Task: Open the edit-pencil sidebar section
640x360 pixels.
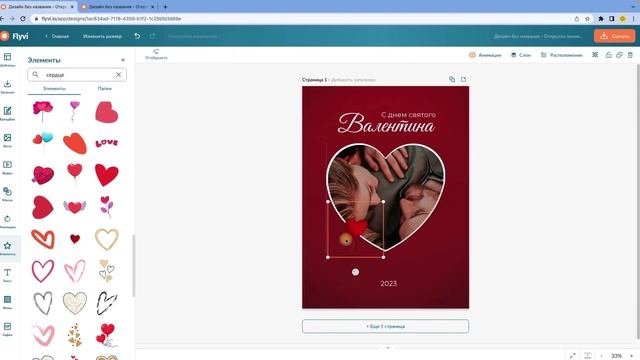Action: (7, 113)
